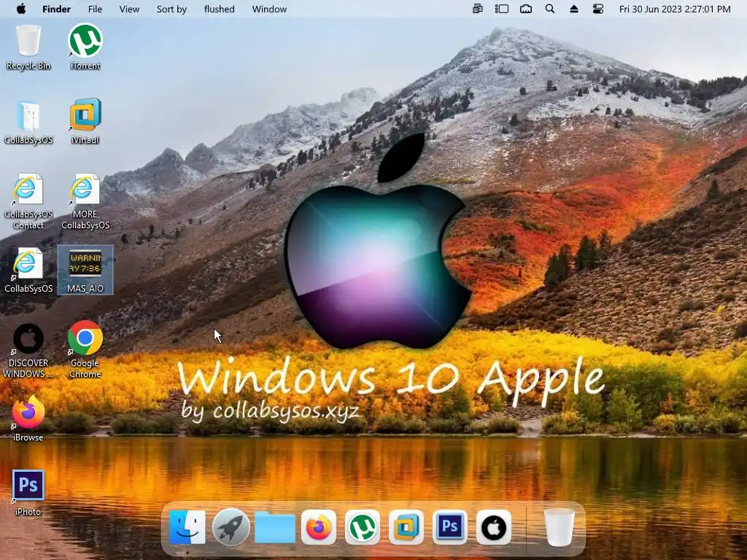Image resolution: width=747 pixels, height=560 pixels.
Task: Click the sidebar layout menu bar icon
Action: coord(502,9)
